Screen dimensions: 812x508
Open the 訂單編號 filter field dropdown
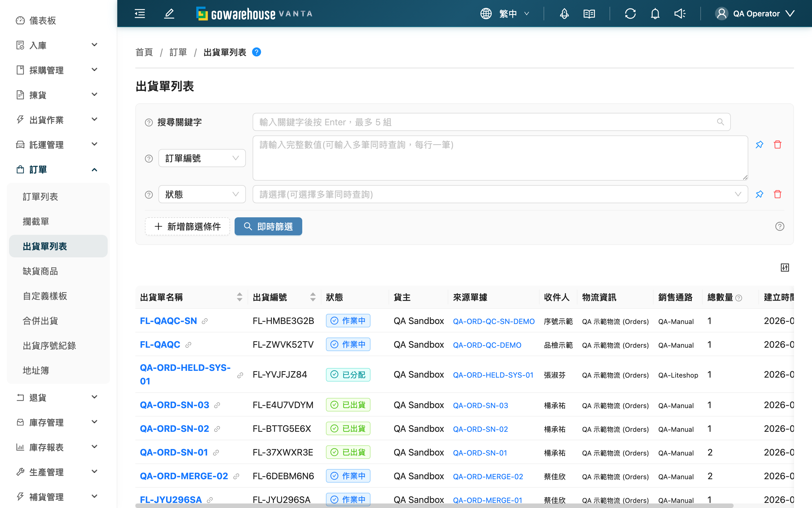pos(202,158)
